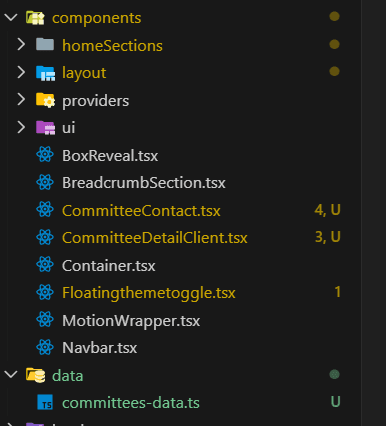Image resolution: width=386 pixels, height=426 pixels.
Task: Click the '4, U' badge on CommitteeContact.tsx
Action: 327,210
